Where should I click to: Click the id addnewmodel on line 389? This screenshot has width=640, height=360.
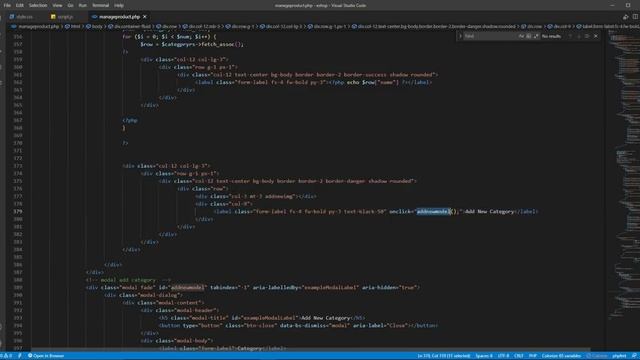(x=187, y=287)
